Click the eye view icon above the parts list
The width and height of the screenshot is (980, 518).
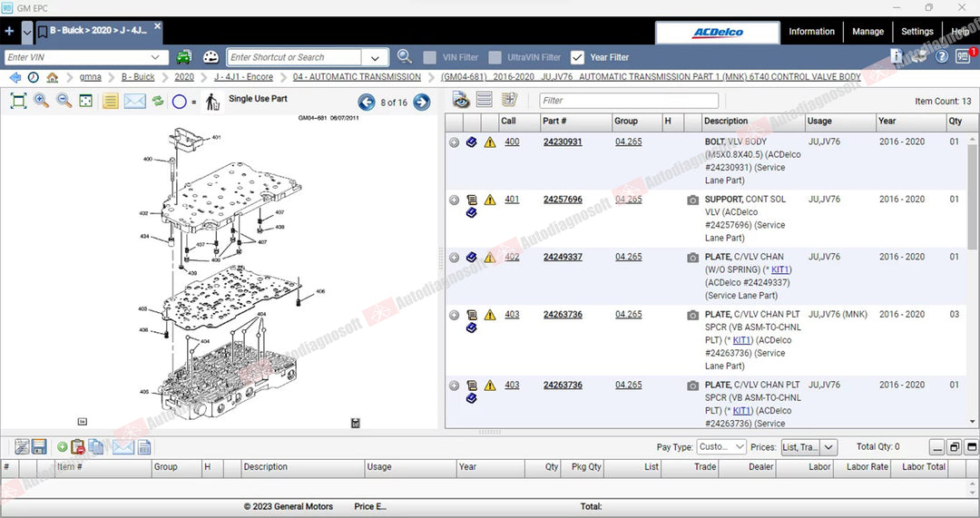[461, 100]
